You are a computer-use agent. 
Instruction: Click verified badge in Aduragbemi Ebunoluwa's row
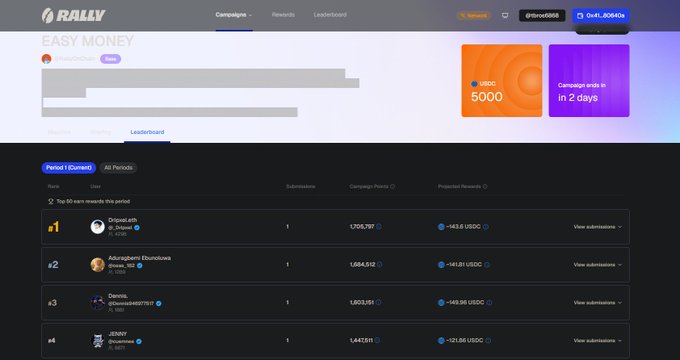coord(140,265)
